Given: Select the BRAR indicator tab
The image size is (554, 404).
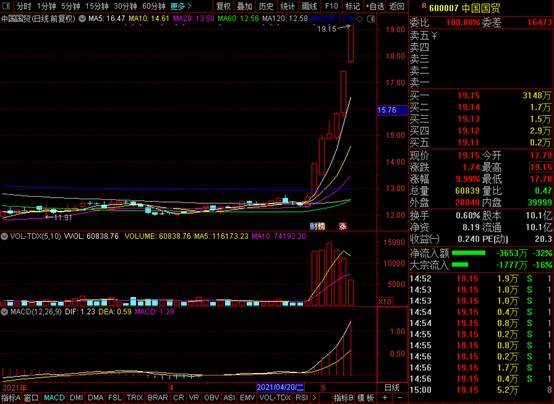Looking at the screenshot, I should click(x=158, y=398).
